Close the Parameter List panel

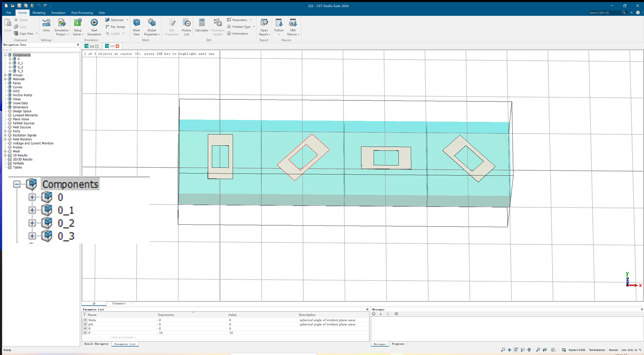[x=367, y=309]
